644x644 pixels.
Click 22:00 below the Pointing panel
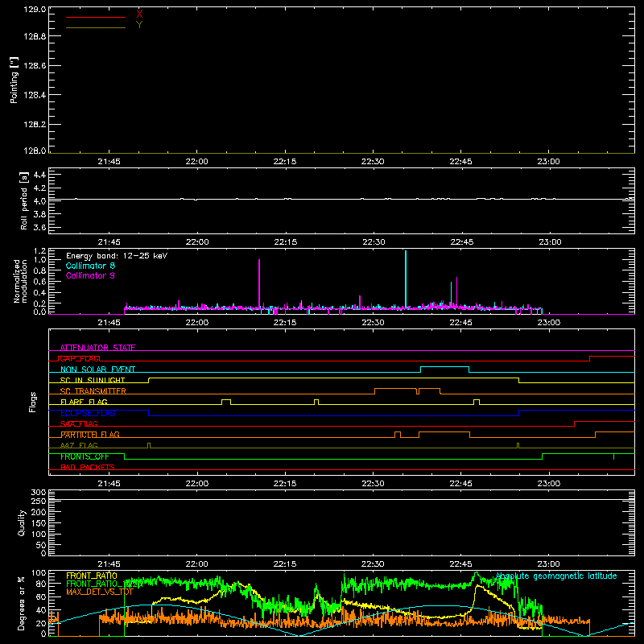point(196,162)
